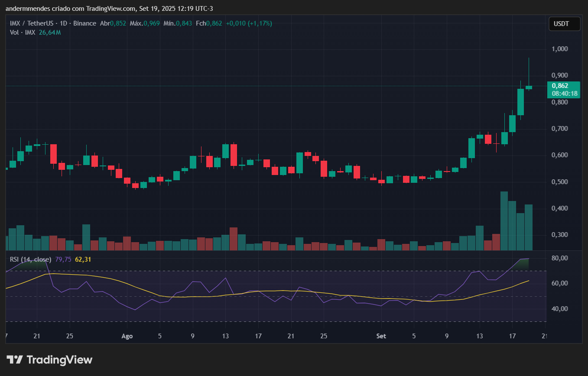The width and height of the screenshot is (588, 376).
Task: Click the 40,00 RSI scale label
Action: [x=559, y=309]
